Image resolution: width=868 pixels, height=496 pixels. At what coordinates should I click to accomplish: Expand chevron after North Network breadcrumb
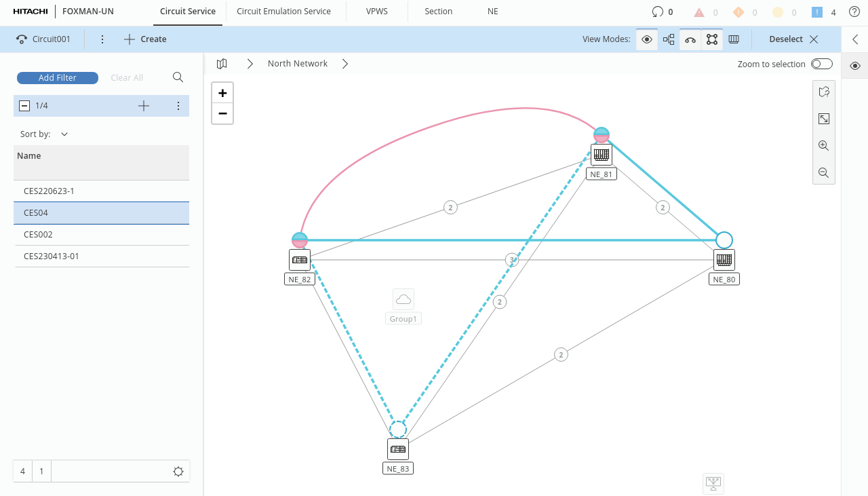coord(345,64)
